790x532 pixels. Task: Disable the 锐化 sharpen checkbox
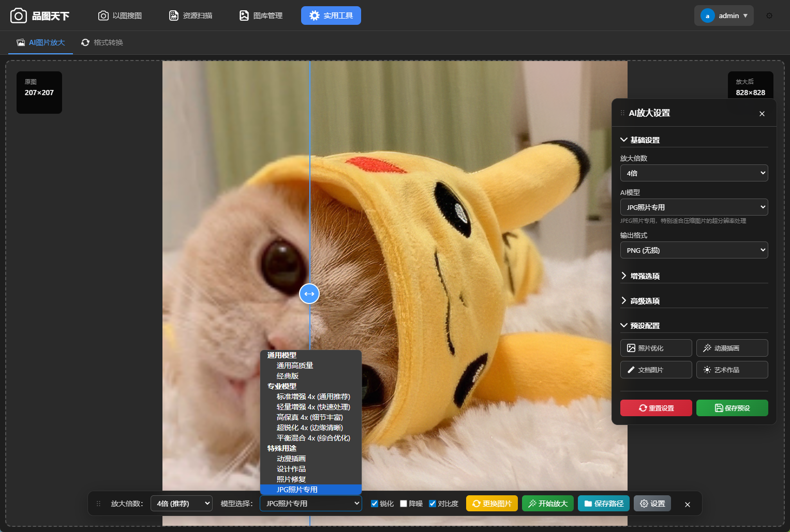point(375,504)
